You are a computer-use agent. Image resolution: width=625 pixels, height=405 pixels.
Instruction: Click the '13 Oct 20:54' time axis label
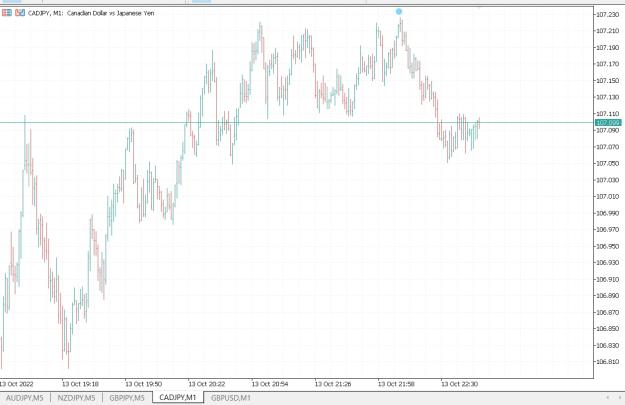[x=270, y=384]
